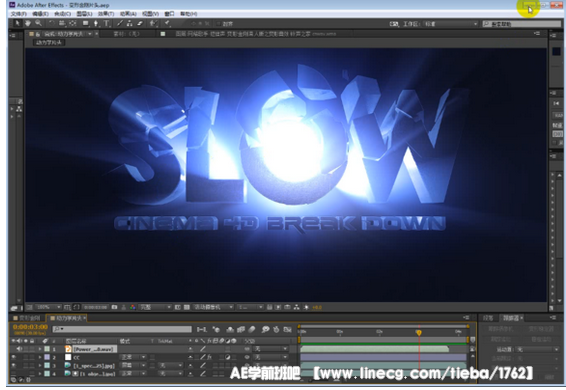Show channel via RGB color circles icon
Image resolution: width=566 pixels, height=390 pixels.
132,307
